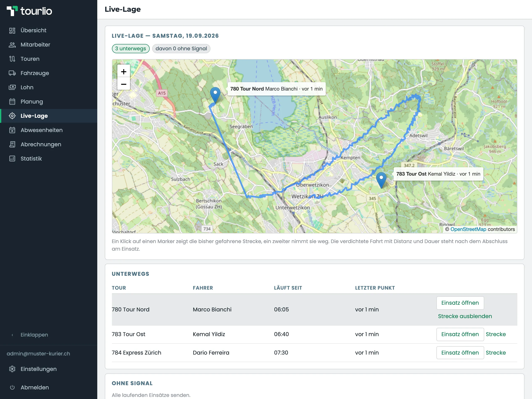Image resolution: width=532 pixels, height=399 pixels.
Task: Click the 780 Tour Nord map tooltip
Action: (x=276, y=89)
